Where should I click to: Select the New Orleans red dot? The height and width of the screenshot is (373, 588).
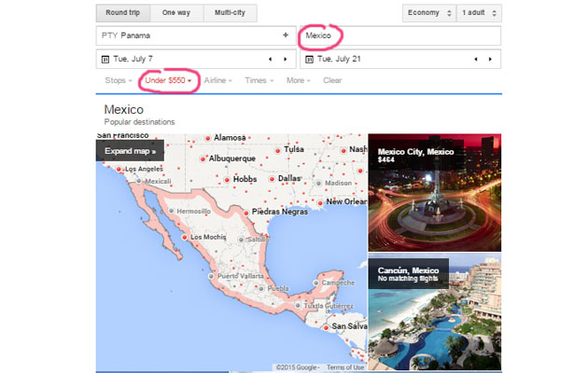point(320,203)
